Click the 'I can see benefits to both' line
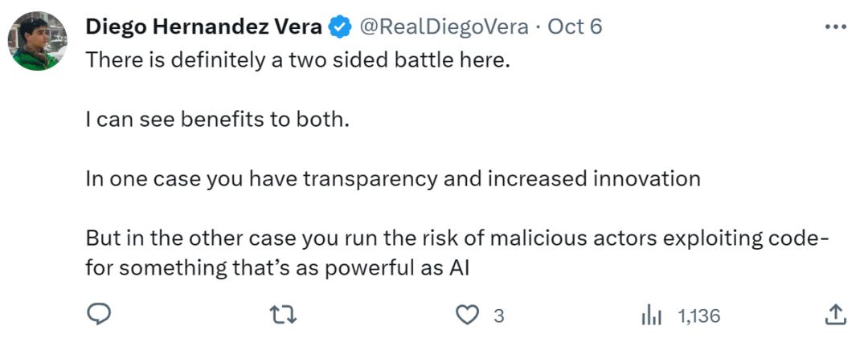The image size is (868, 338). tap(219, 120)
